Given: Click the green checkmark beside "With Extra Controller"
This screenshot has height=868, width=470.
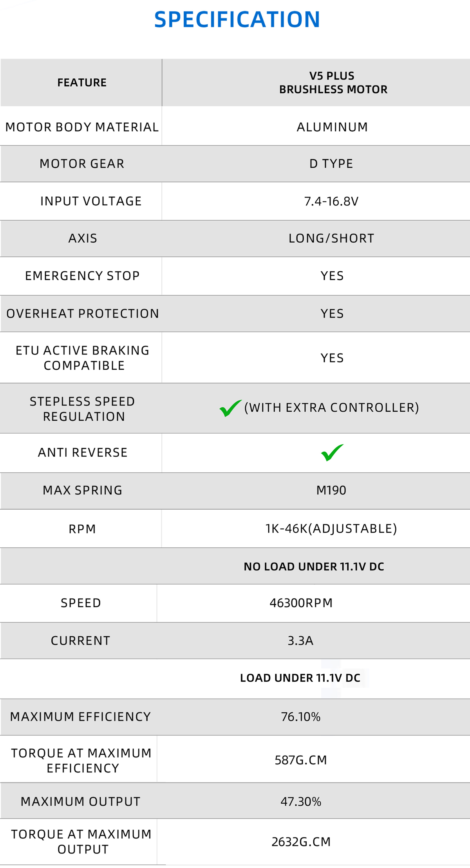Looking at the screenshot, I should click(x=230, y=408).
